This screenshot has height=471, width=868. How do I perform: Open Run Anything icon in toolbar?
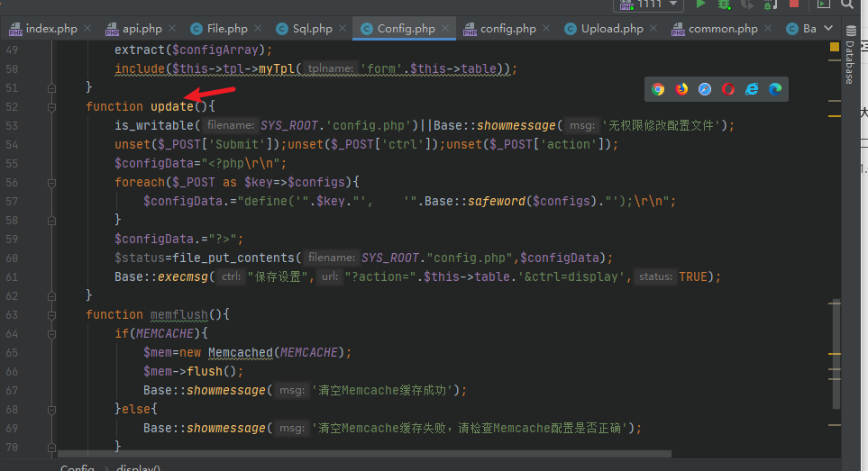pos(824,4)
